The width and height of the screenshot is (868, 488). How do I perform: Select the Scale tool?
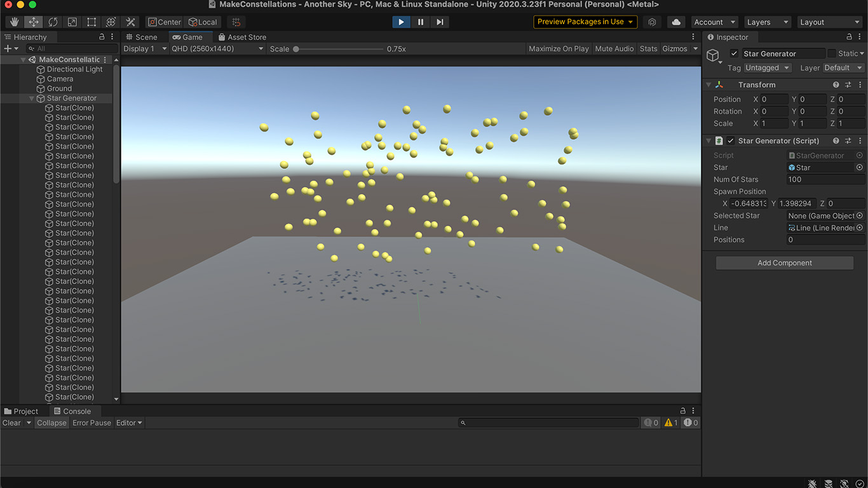click(72, 22)
